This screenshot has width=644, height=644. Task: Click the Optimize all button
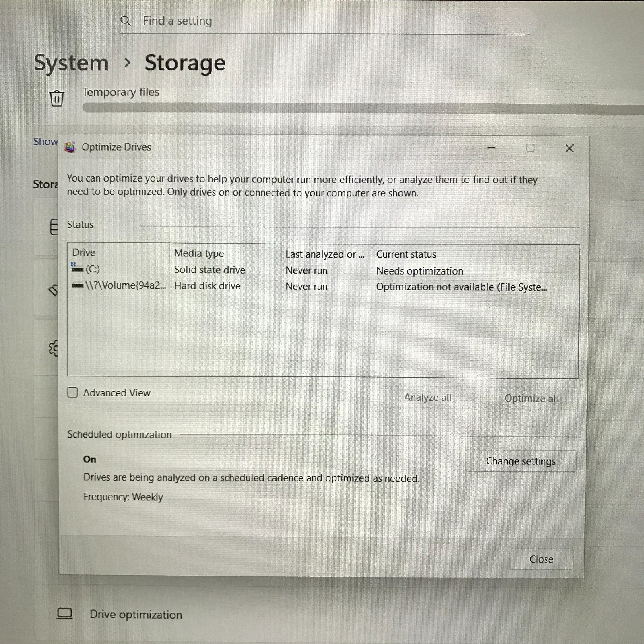click(x=531, y=398)
